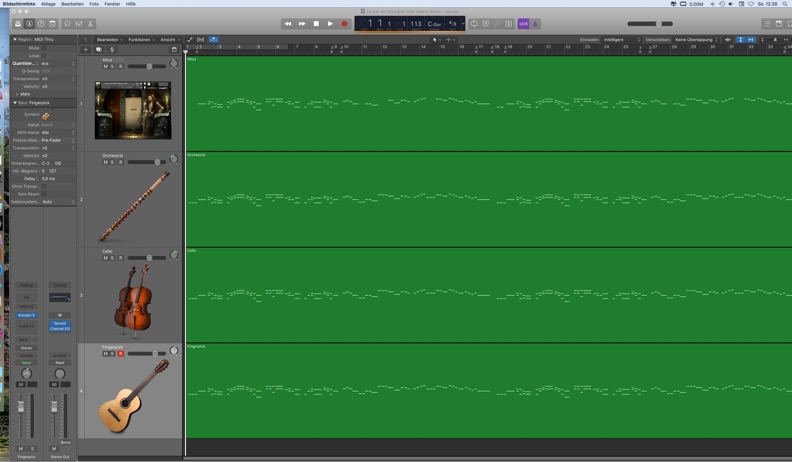Toggle the Metronome click icon
This screenshot has height=462, width=792.
point(535,24)
